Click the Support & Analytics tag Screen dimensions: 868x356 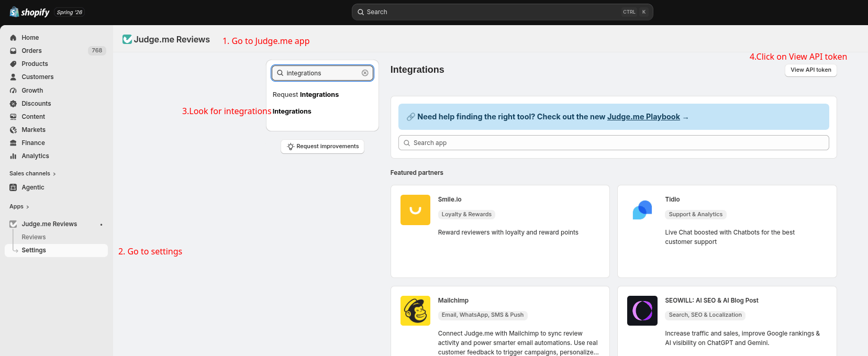(x=696, y=215)
